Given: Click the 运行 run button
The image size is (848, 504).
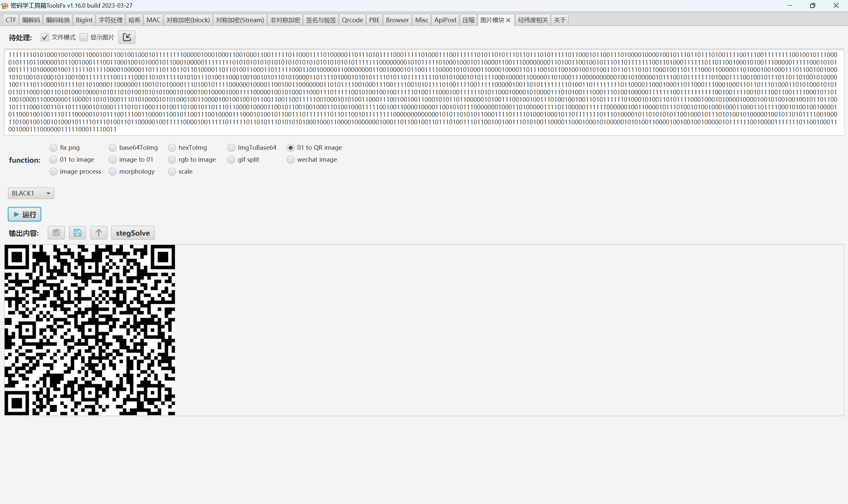Looking at the screenshot, I should [25, 214].
